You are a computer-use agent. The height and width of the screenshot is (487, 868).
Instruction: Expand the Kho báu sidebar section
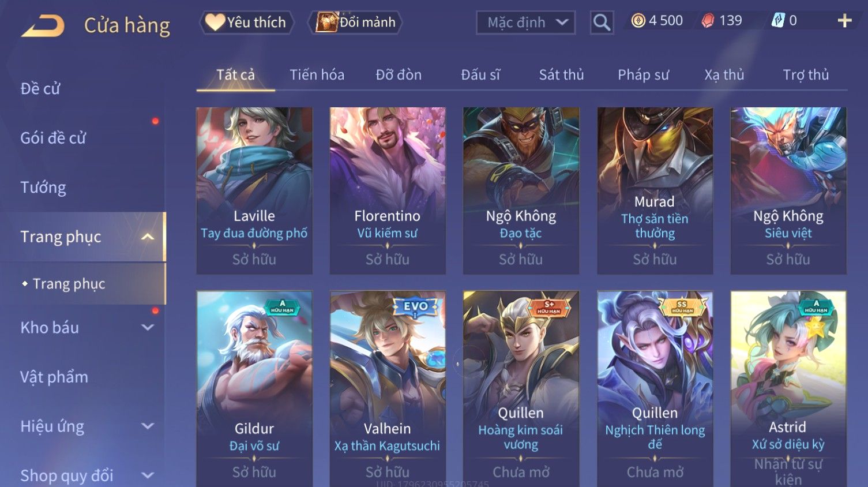coord(148,327)
